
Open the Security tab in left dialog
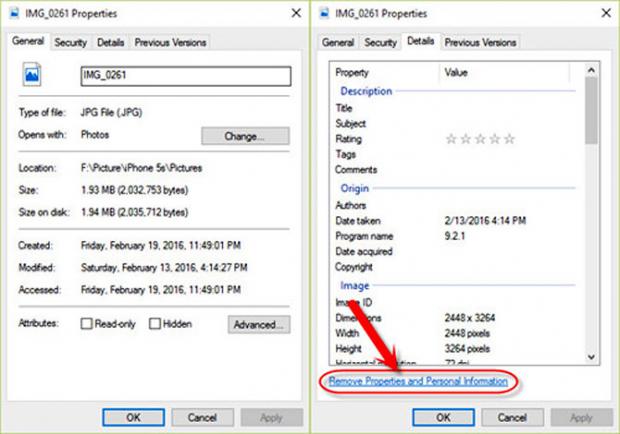(x=70, y=43)
